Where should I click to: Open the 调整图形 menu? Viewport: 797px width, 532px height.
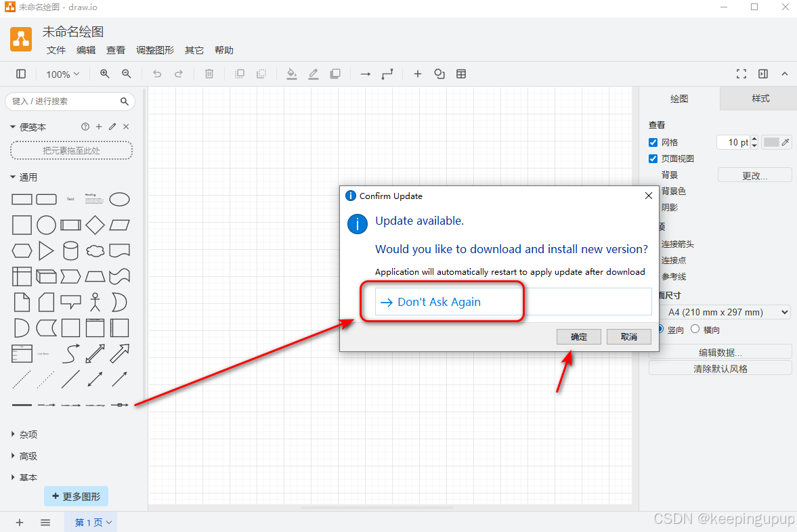(155, 50)
